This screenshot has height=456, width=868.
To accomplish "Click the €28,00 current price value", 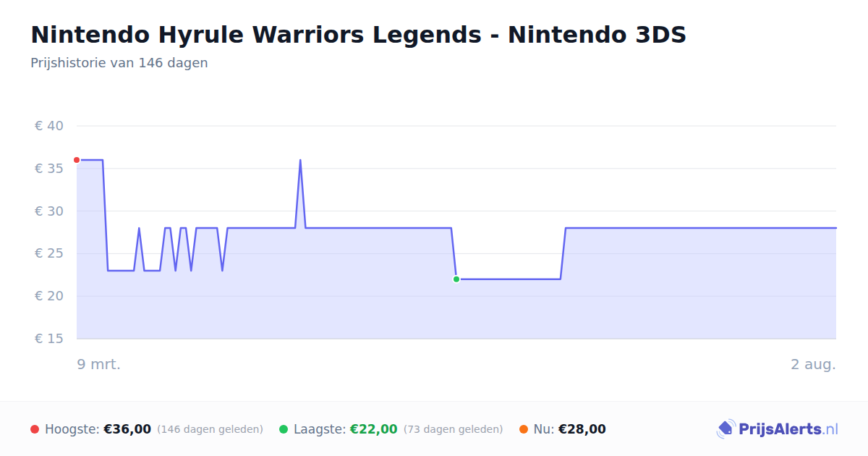I will point(582,429).
